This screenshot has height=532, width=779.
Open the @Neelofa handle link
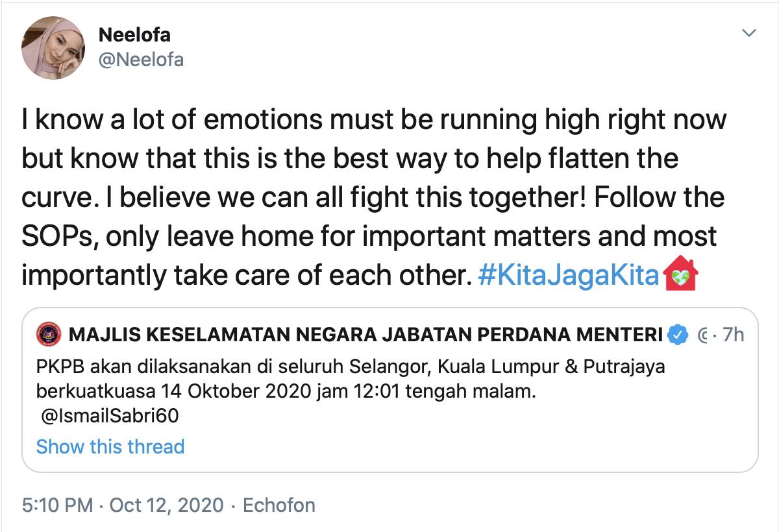141,60
